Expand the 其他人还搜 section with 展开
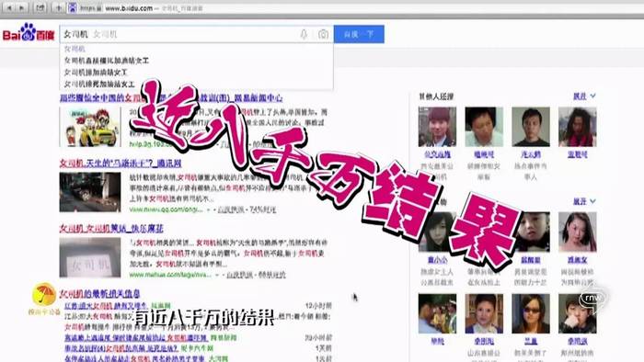Screen dimensions: 644x362 [x=584, y=96]
